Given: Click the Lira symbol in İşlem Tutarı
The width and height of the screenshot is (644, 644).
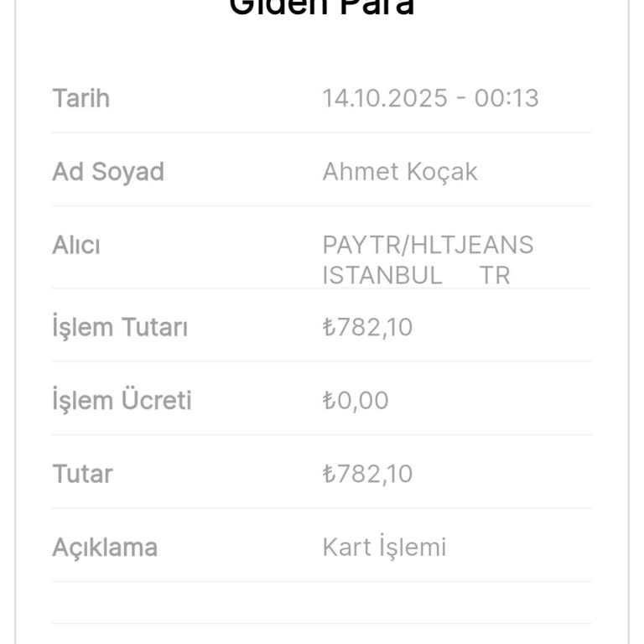Looking at the screenshot, I should coord(329,327).
